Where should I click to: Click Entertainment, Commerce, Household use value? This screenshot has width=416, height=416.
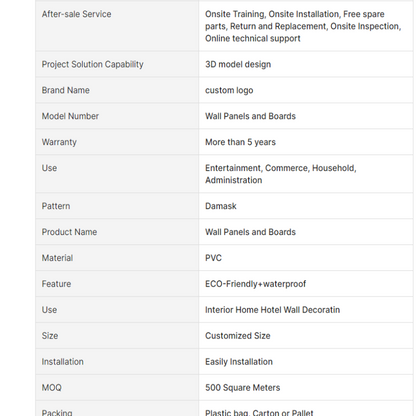[281, 174]
